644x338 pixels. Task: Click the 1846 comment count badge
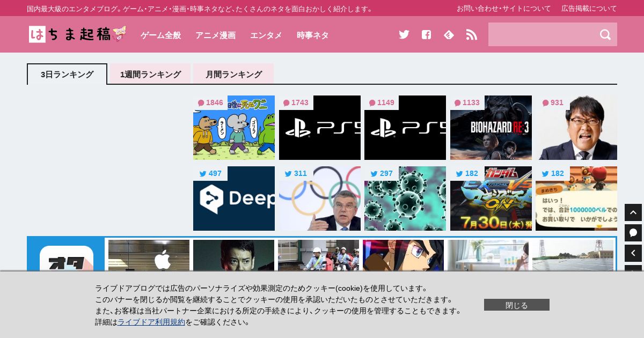210,102
